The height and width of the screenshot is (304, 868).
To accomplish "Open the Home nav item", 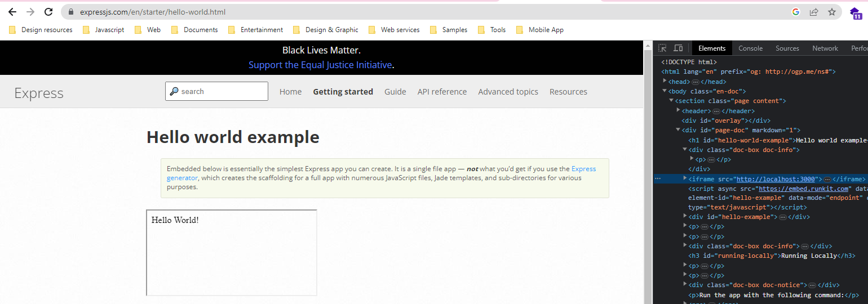I will (290, 92).
